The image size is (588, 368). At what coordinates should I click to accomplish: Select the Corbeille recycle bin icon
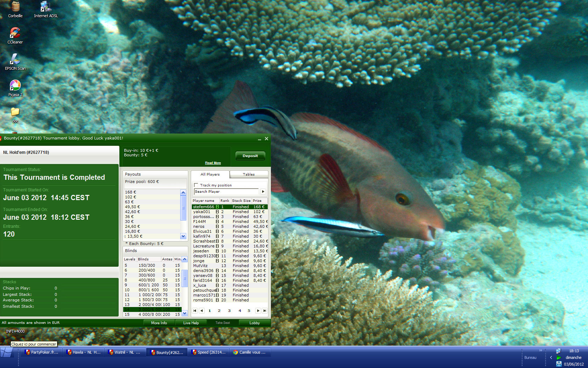[15, 9]
